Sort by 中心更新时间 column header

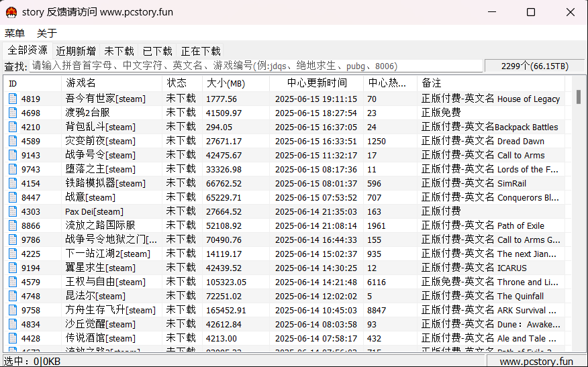point(316,83)
